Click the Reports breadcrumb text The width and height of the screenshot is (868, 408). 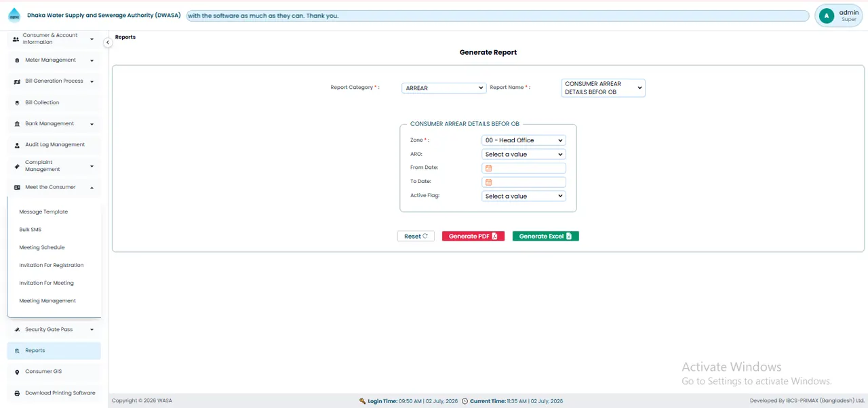point(125,37)
